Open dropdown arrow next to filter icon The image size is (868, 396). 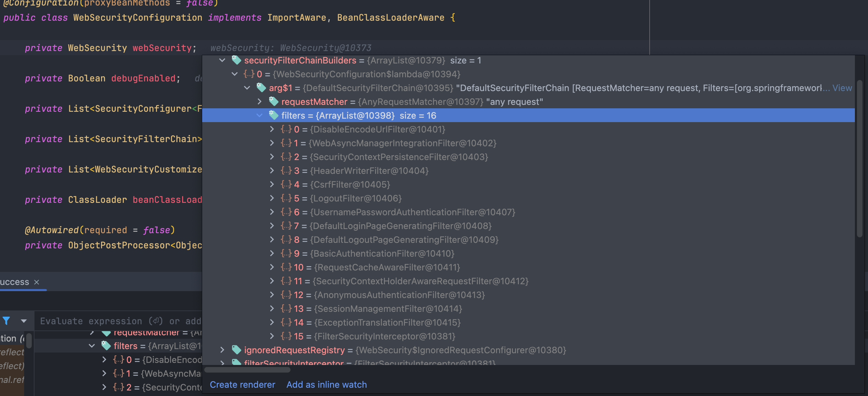pos(24,321)
